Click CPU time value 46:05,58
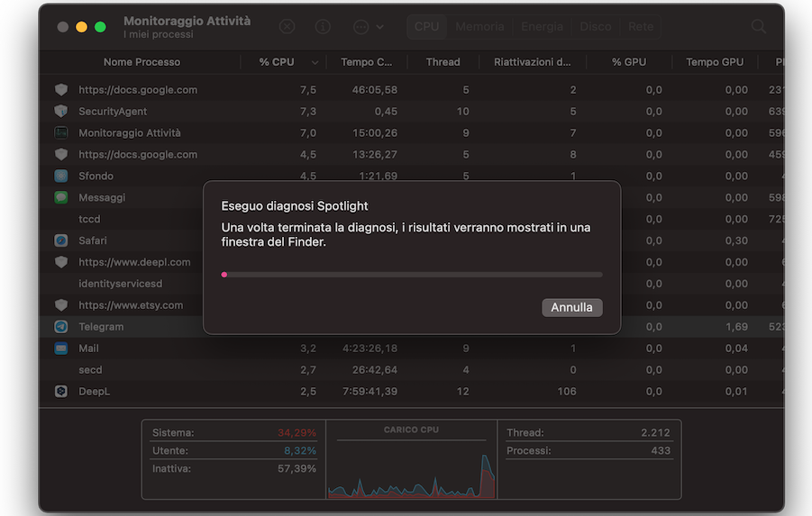The height and width of the screenshot is (516, 812). [374, 90]
